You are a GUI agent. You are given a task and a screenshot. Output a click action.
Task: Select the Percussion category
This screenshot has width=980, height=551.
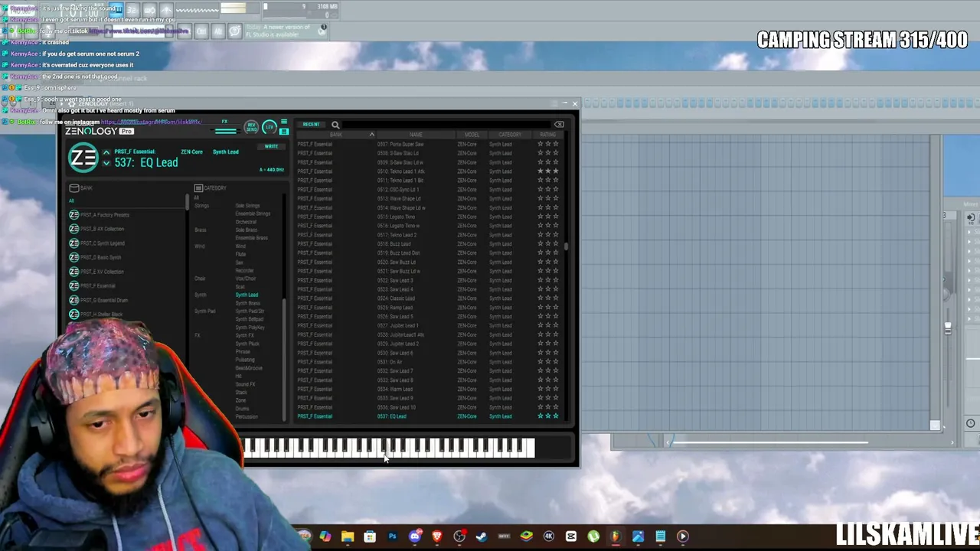pos(247,416)
